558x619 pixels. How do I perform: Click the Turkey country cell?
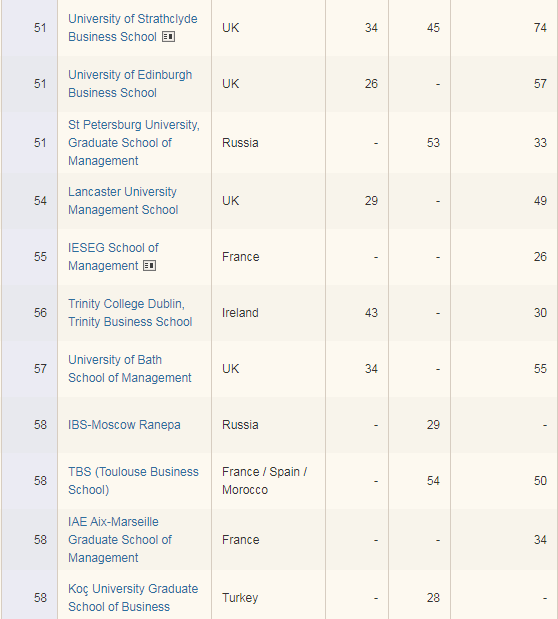point(269,598)
